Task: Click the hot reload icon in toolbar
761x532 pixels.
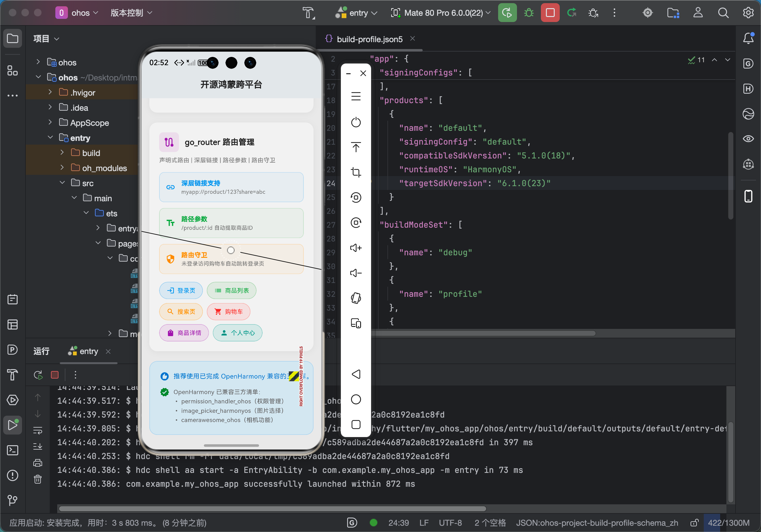Action: (x=572, y=13)
